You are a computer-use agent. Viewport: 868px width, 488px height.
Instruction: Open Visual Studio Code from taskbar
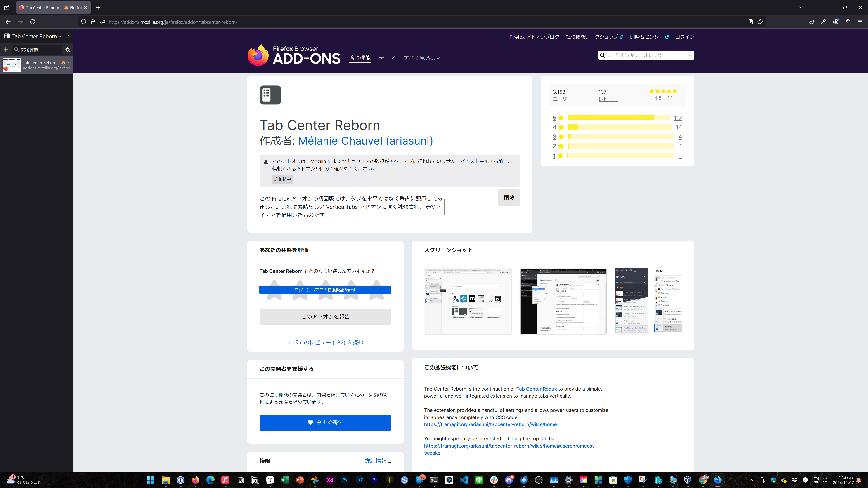click(464, 480)
